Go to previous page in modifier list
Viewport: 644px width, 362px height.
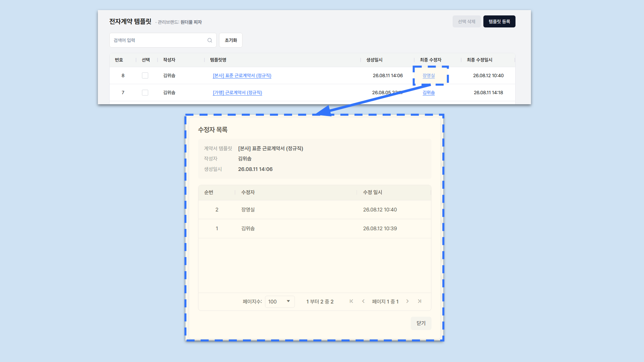point(363,301)
